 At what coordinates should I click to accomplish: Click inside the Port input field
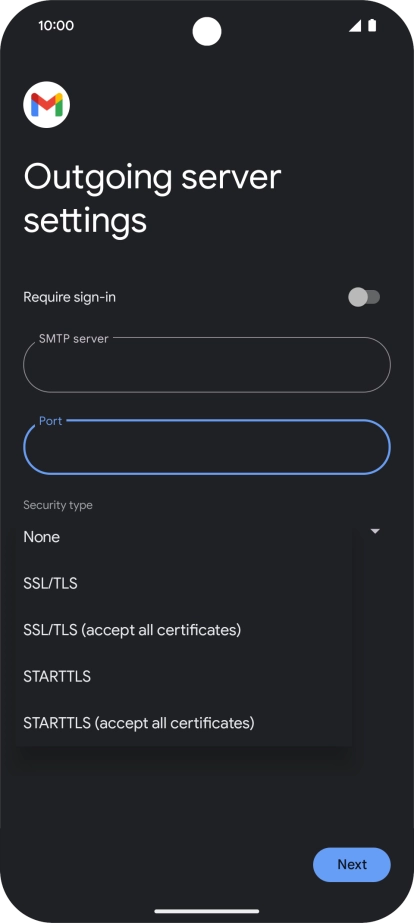pyautogui.click(x=207, y=447)
